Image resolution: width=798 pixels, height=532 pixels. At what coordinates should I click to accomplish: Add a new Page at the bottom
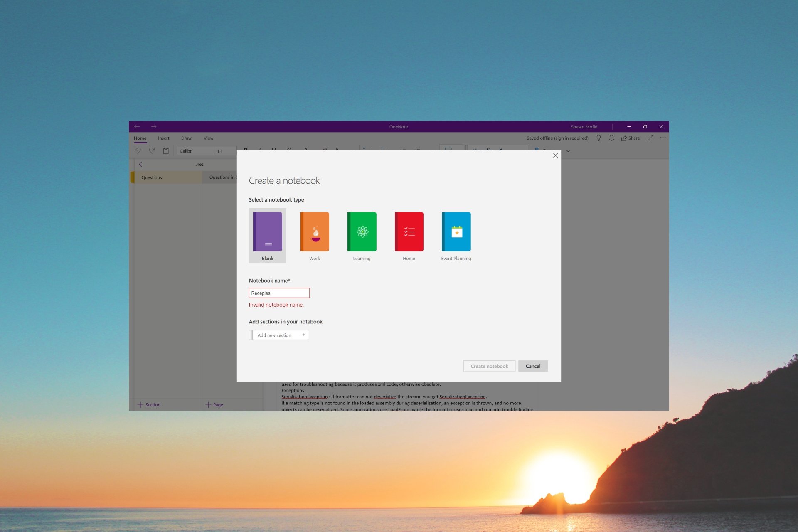tap(214, 405)
